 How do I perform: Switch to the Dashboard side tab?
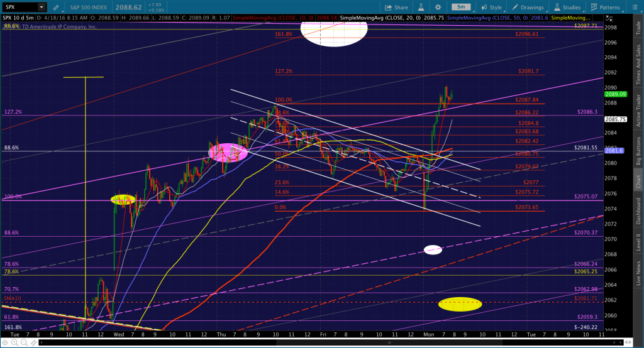[x=638, y=211]
